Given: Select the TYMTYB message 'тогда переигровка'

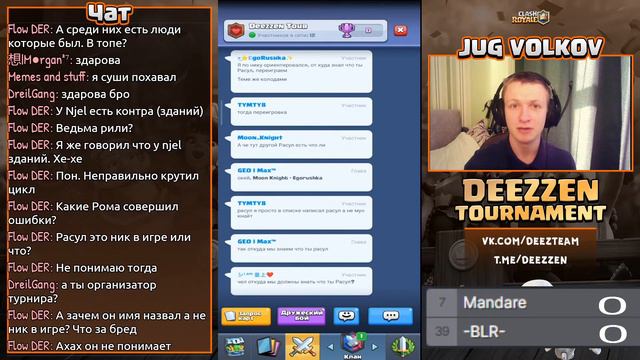Looking at the screenshot, I should (x=301, y=111).
